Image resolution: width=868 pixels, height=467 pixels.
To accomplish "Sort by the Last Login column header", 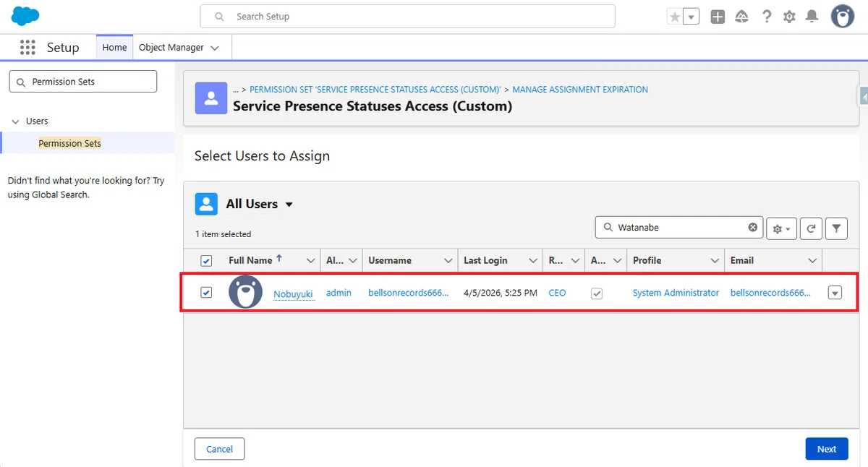I will (x=485, y=260).
